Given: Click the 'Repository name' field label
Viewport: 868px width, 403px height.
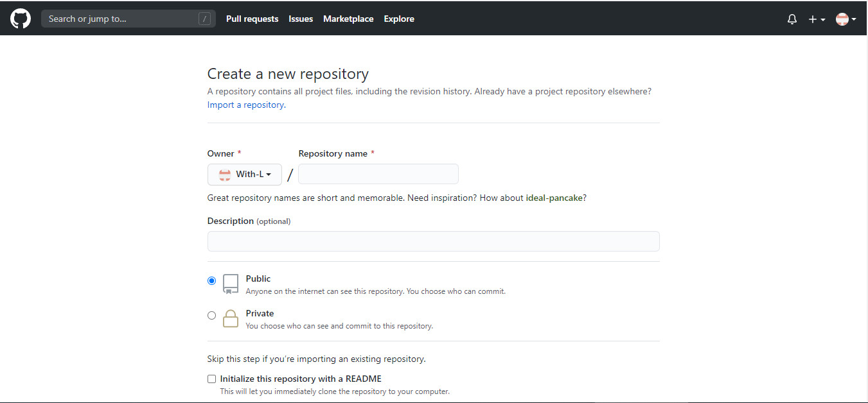Looking at the screenshot, I should click(333, 153).
